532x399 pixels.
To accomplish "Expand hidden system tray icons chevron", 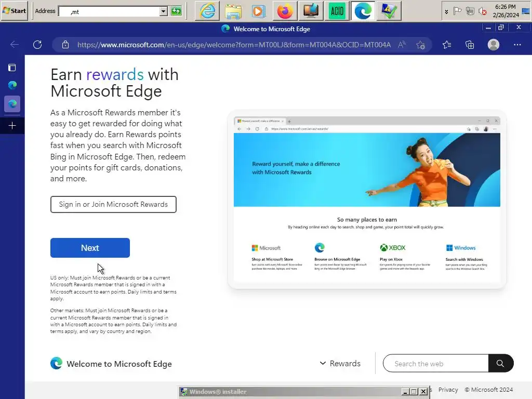I will [446, 11].
